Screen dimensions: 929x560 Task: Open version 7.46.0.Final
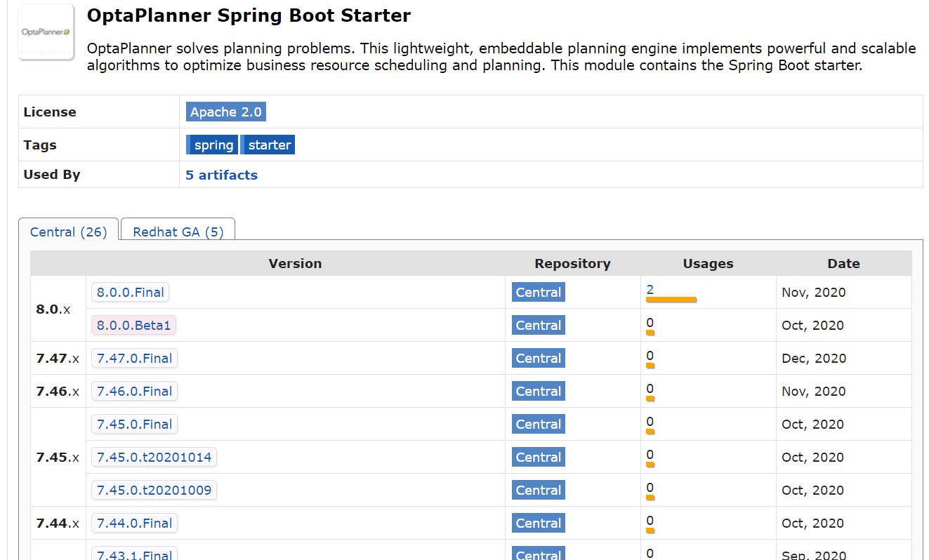click(x=134, y=391)
